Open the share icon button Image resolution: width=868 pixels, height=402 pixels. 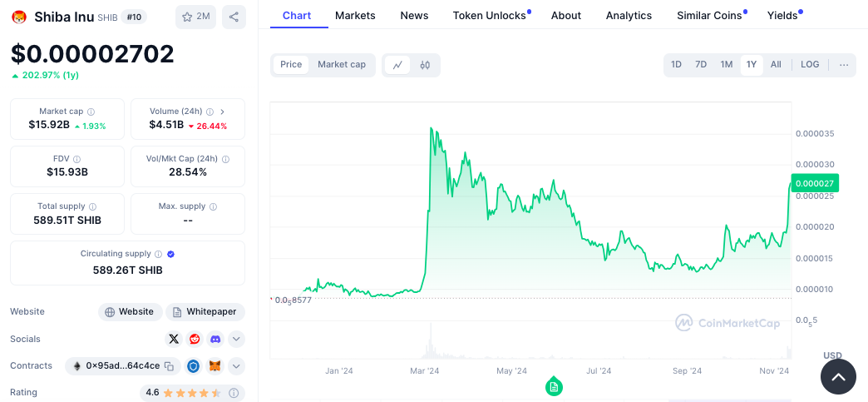pos(234,17)
